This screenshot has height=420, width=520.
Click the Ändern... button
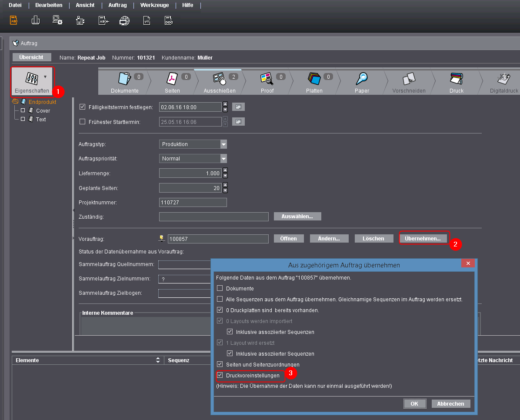(x=329, y=238)
